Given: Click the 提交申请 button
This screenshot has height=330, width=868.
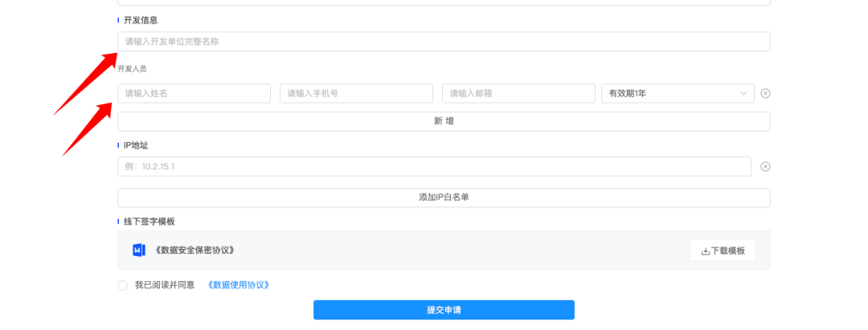Looking at the screenshot, I should [x=444, y=310].
